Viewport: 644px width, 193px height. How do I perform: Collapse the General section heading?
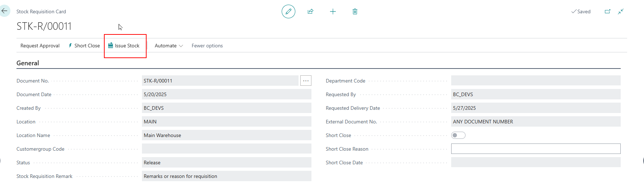pos(28,63)
